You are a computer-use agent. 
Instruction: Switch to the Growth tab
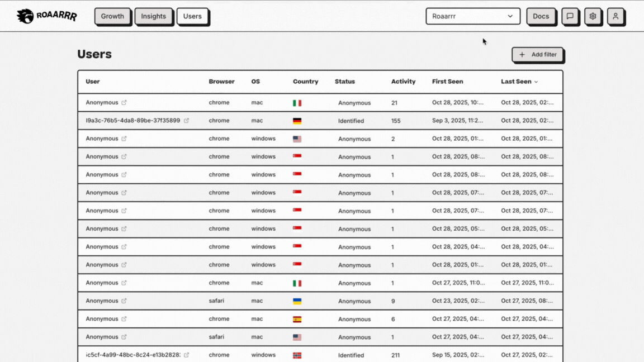click(112, 16)
